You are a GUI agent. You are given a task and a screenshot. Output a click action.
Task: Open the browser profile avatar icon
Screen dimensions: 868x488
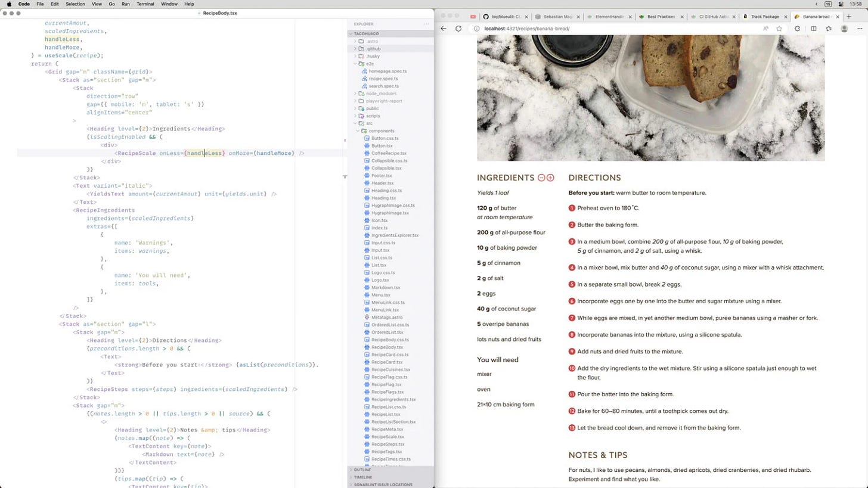[x=844, y=28]
